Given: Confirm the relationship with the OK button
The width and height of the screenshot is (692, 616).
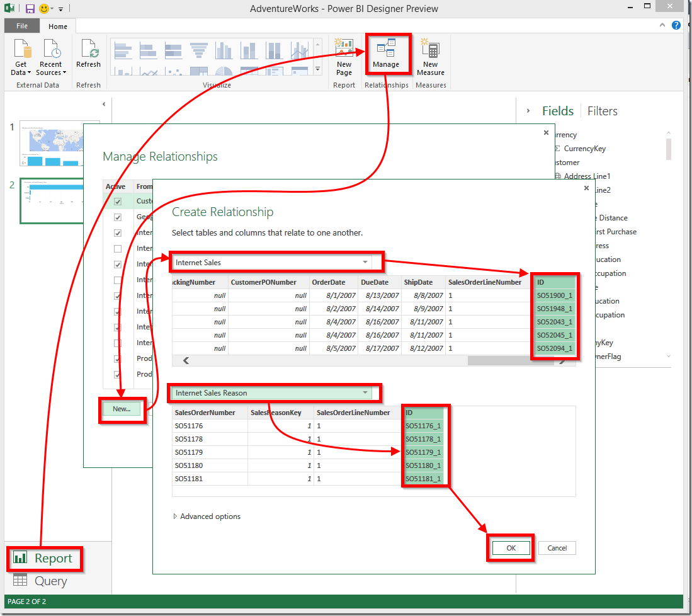Looking at the screenshot, I should tap(511, 548).
